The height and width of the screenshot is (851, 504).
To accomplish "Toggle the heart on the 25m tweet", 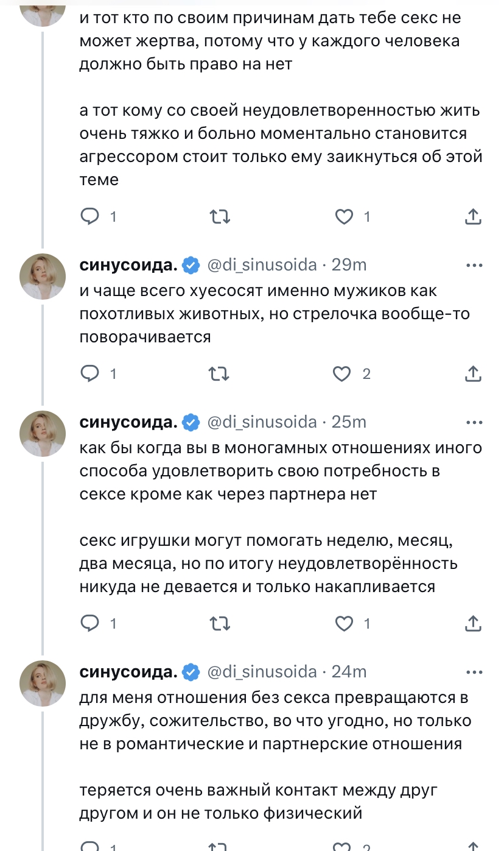I will pos(345,623).
